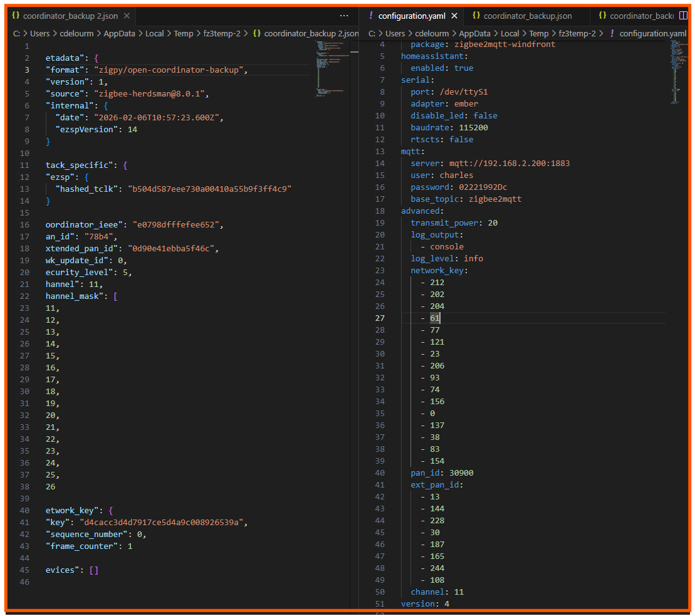
Task: Click line number 27 in configuration.yaml gutter
Action: tap(380, 318)
